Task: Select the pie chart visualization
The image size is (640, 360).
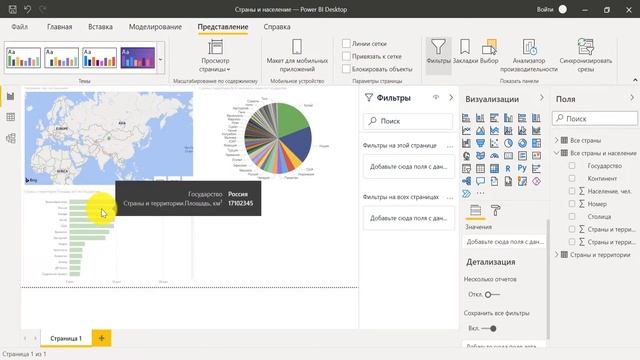Action: (x=508, y=143)
